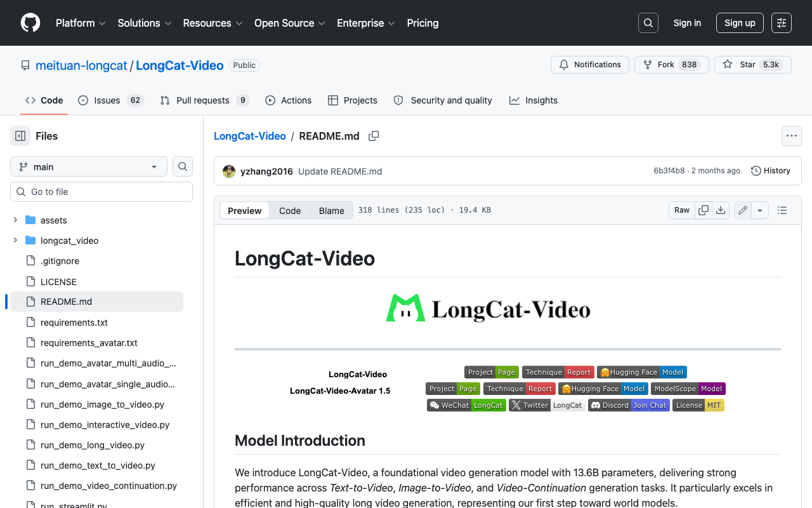The height and width of the screenshot is (508, 812).
Task: Click the Notifications button
Action: tap(590, 65)
